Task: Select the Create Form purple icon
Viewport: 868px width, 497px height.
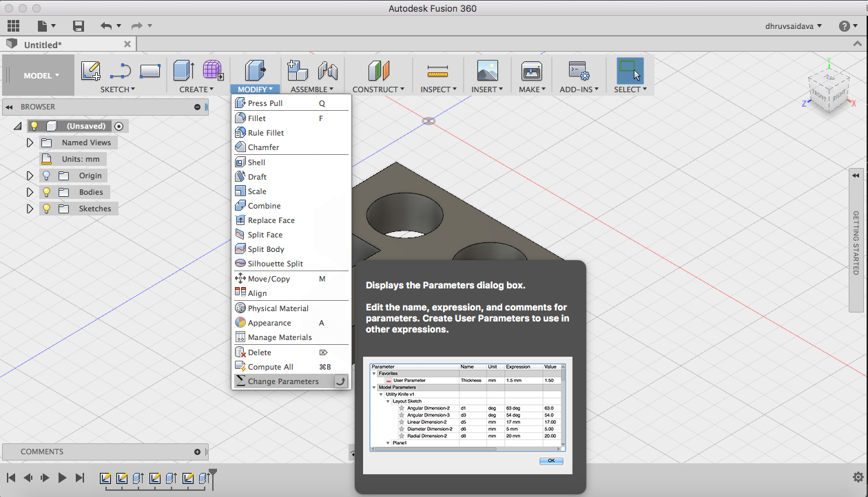Action: 213,70
